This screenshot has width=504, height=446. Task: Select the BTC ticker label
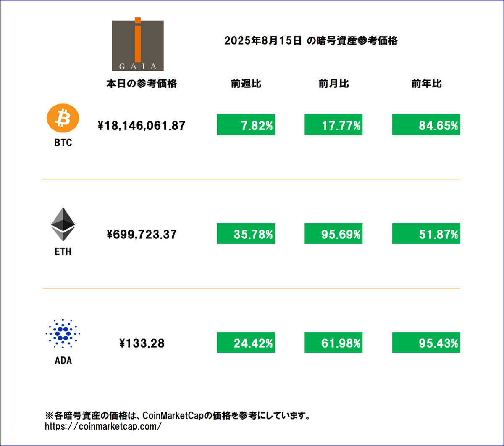(x=63, y=143)
